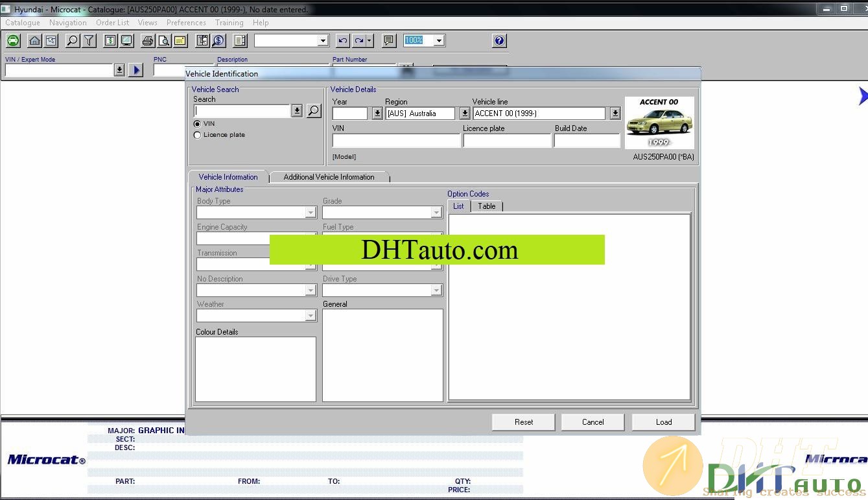Screen dimensions: 868x500
Task: Open the empty toolbar combo box dropdown
Action: point(323,40)
